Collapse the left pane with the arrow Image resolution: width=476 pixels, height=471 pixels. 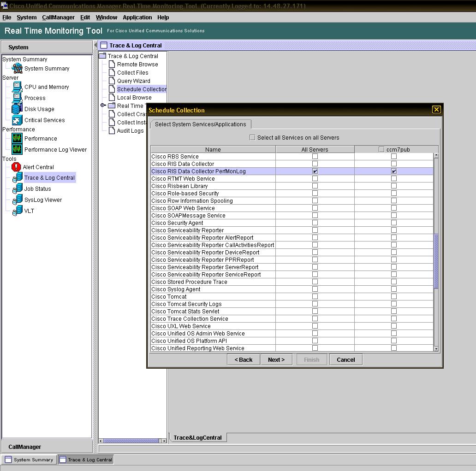pyautogui.click(x=95, y=45)
